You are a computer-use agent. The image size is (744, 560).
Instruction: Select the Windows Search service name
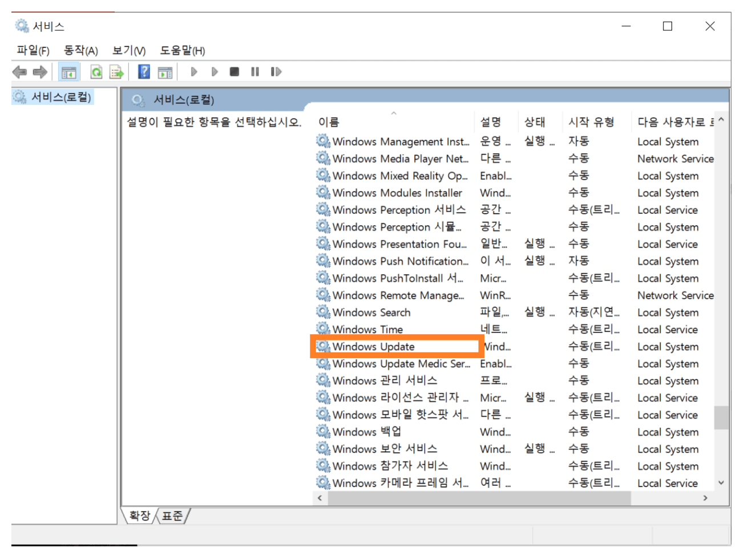[371, 313]
